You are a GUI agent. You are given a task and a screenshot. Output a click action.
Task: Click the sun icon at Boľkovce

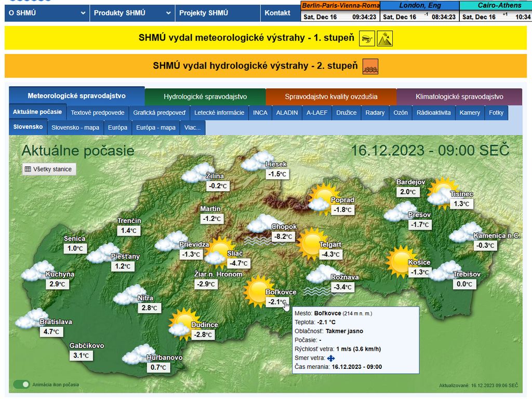[258, 290]
